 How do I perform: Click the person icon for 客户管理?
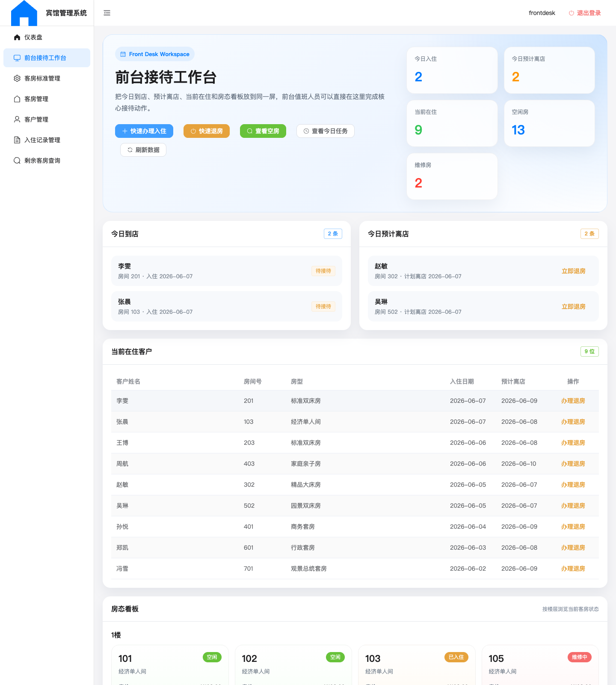[x=17, y=119]
